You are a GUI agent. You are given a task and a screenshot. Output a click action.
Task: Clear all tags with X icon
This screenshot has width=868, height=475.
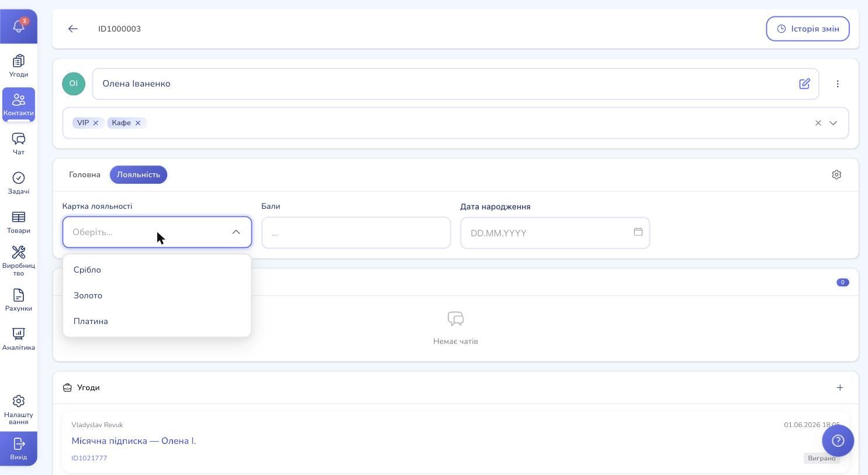click(818, 123)
